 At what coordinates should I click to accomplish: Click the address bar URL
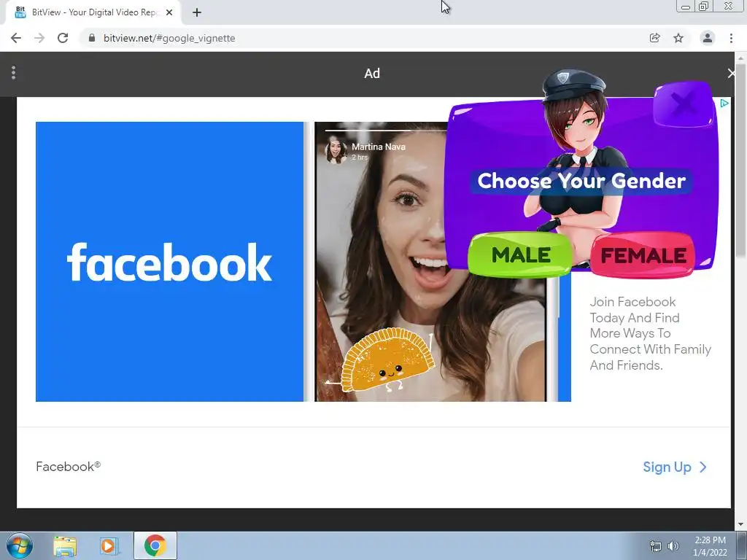[169, 38]
